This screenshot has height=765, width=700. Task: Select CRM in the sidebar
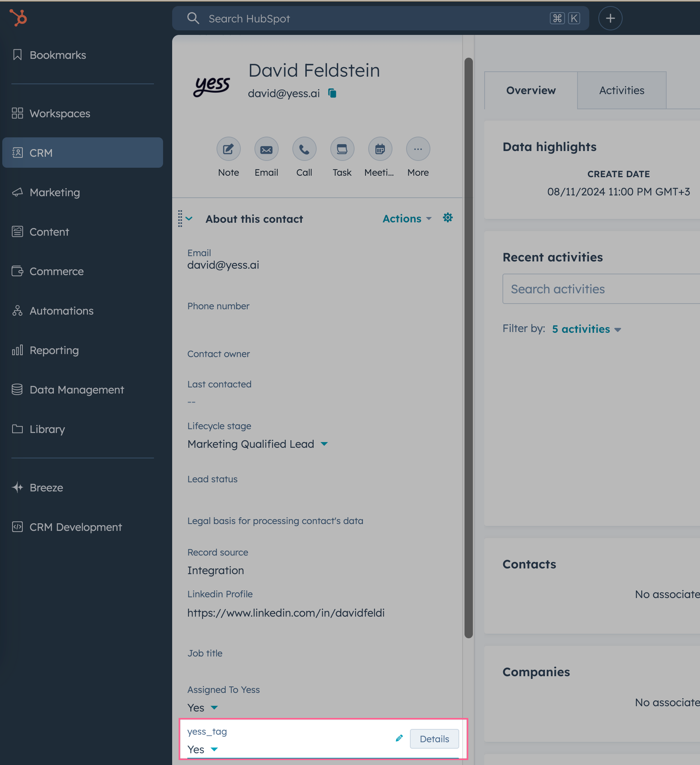pyautogui.click(x=83, y=153)
